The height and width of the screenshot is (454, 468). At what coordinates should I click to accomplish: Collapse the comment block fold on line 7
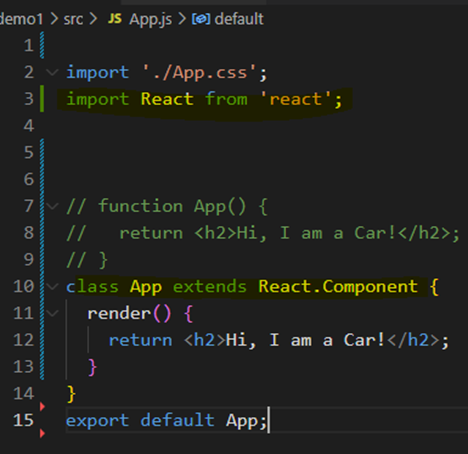pyautogui.click(x=52, y=206)
